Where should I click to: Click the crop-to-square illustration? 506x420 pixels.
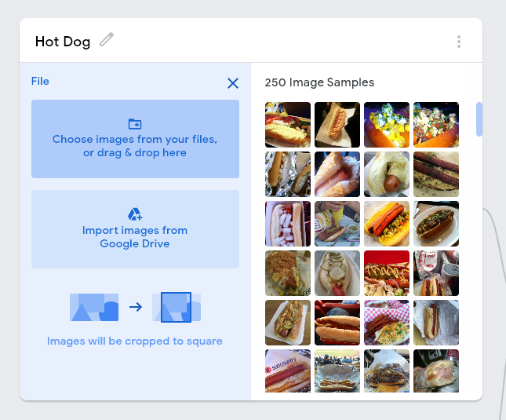point(135,307)
